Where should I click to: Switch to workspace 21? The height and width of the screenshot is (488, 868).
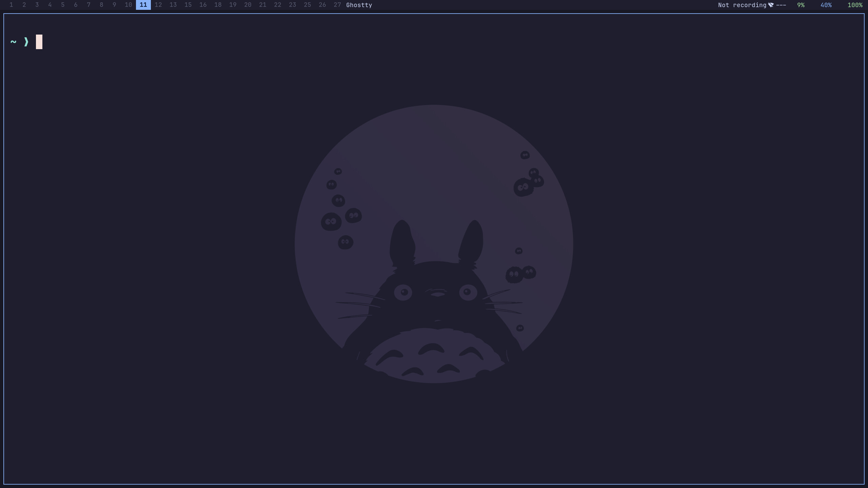click(x=263, y=5)
